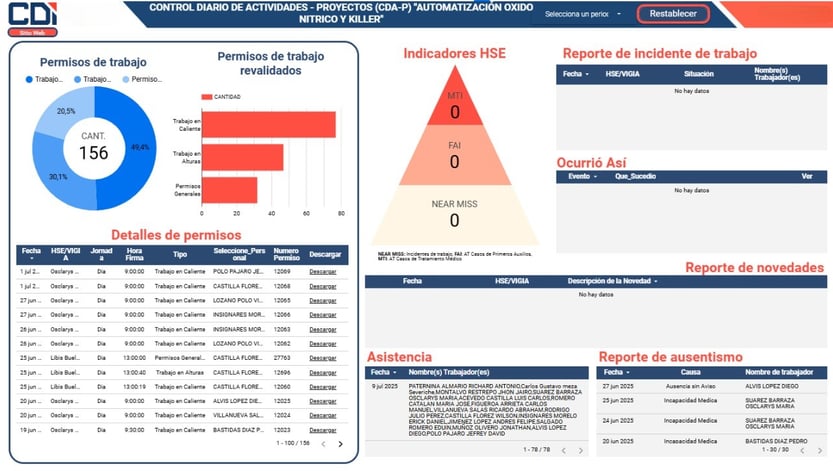
Task: Select the Ausencia sin Aviso cause cell
Action: pyautogui.click(x=690, y=386)
